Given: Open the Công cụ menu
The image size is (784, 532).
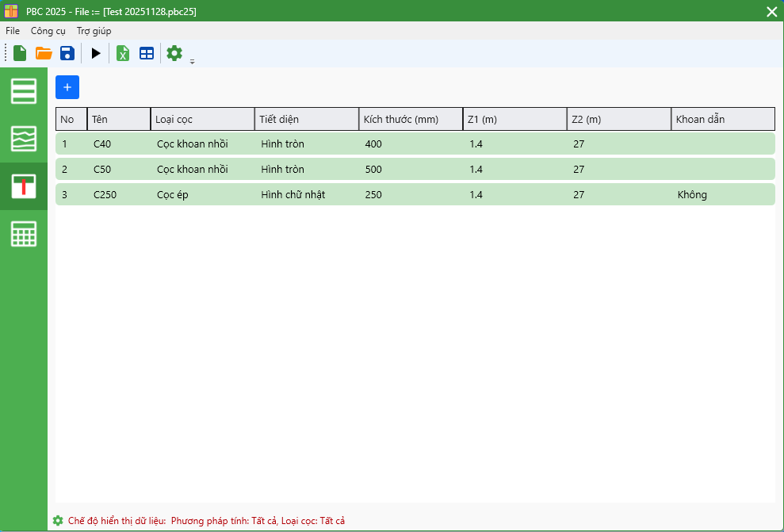Looking at the screenshot, I should (x=48, y=31).
